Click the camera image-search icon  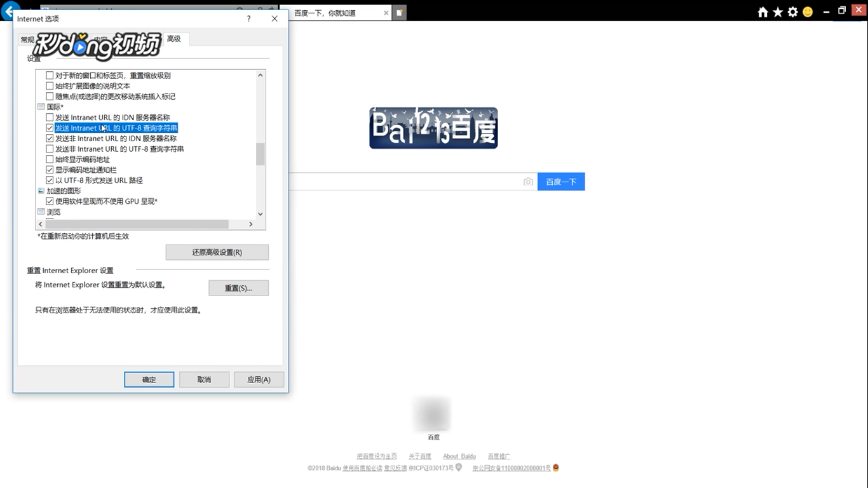(x=528, y=182)
